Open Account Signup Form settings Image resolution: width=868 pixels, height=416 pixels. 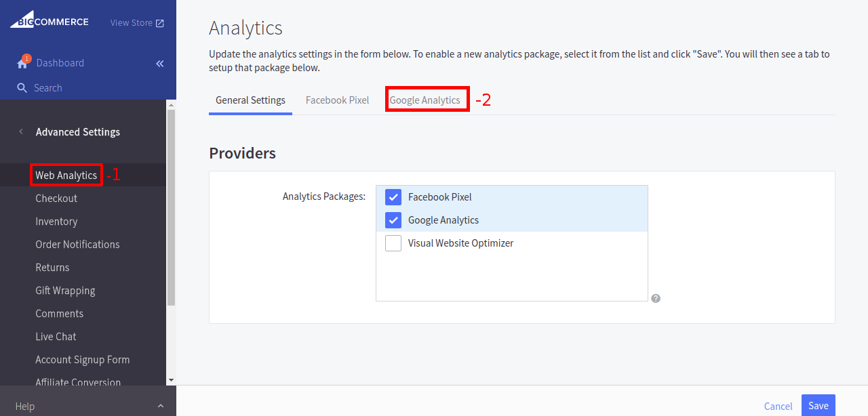(x=83, y=360)
